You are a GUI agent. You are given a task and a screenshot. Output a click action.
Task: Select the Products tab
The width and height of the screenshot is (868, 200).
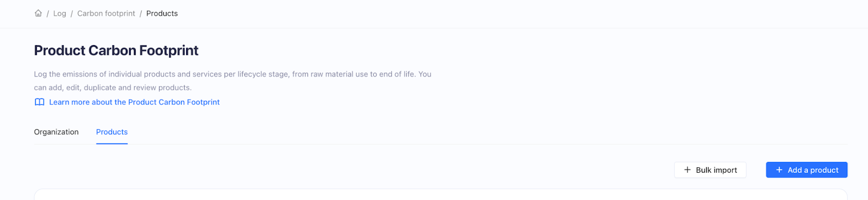coord(112,132)
